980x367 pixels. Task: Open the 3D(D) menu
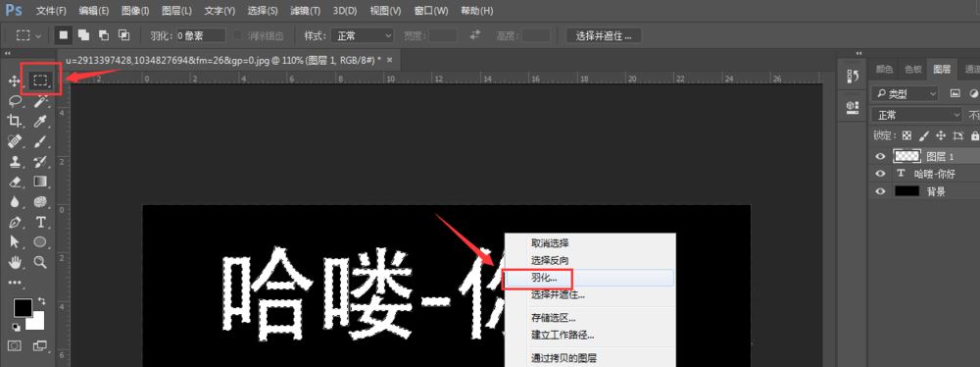(x=345, y=11)
